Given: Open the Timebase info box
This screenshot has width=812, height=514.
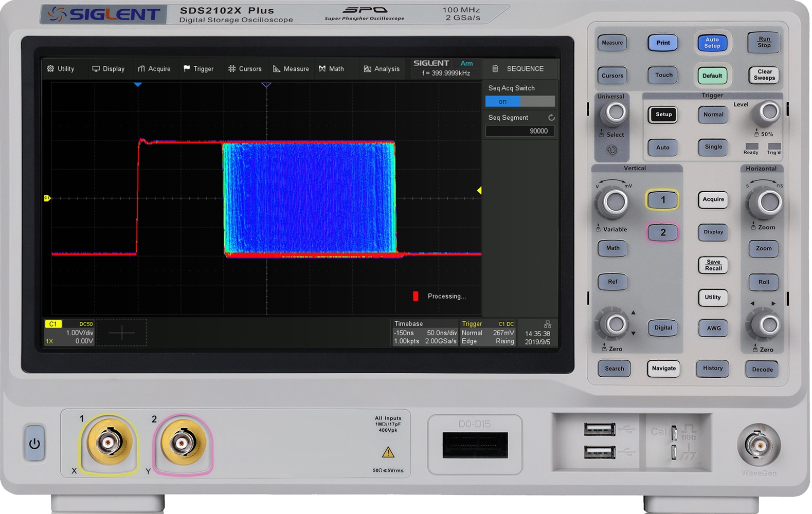Looking at the screenshot, I should (x=425, y=333).
